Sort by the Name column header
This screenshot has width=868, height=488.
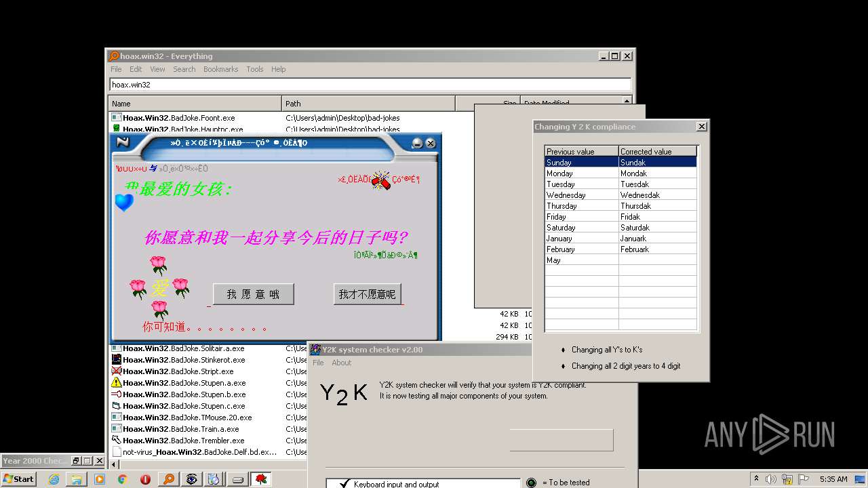195,104
